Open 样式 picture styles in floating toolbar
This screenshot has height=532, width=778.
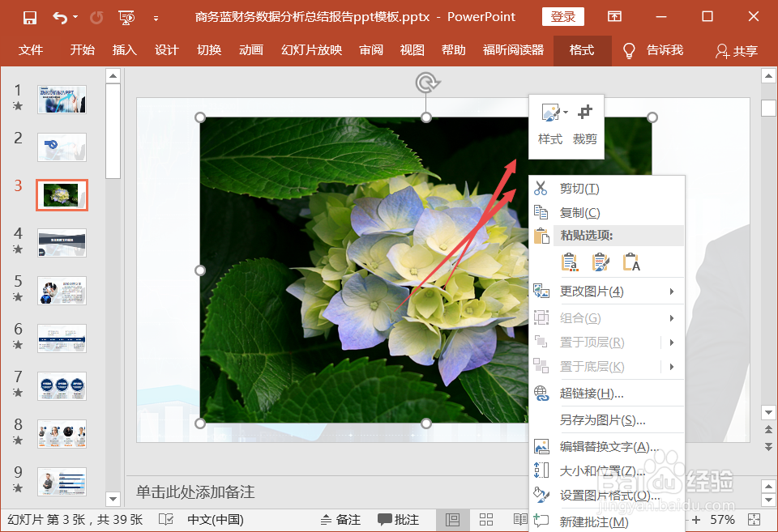pyautogui.click(x=549, y=126)
